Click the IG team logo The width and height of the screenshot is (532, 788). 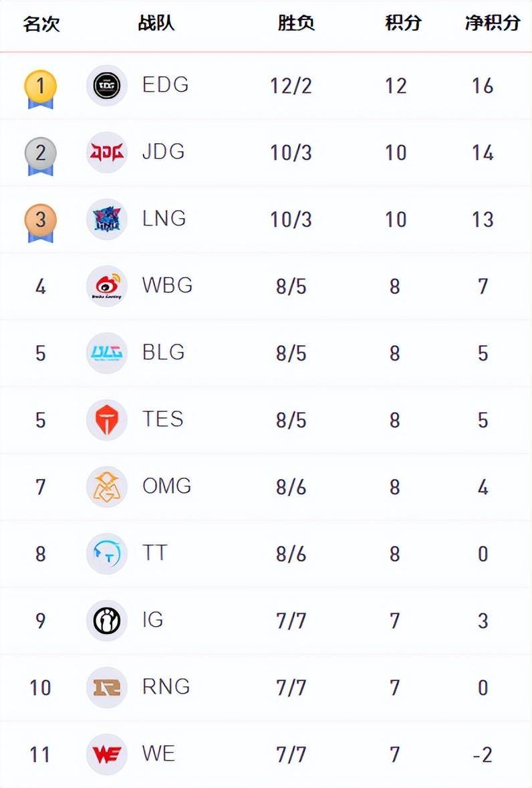click(106, 621)
